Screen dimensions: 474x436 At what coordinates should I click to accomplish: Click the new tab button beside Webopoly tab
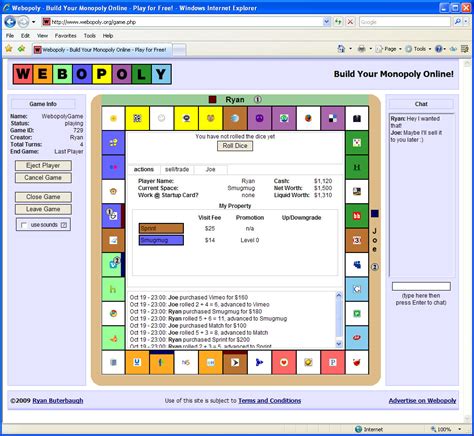point(179,49)
